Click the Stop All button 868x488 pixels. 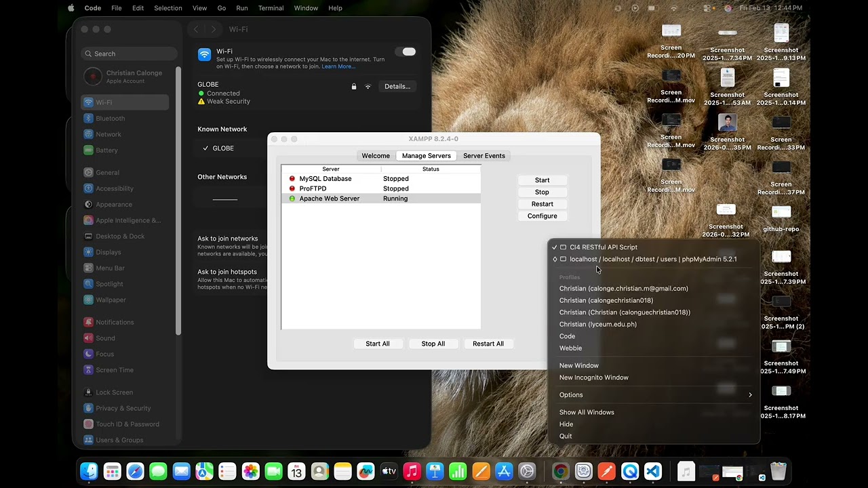tap(433, 344)
